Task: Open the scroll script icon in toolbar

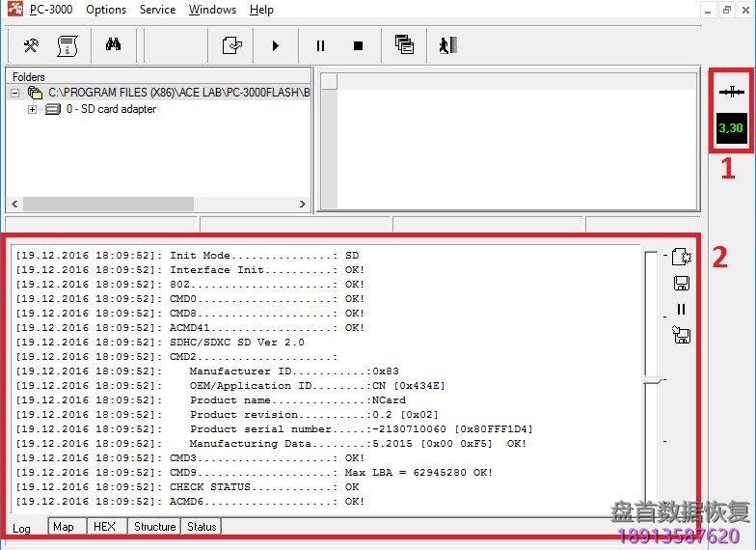Action: (x=67, y=45)
